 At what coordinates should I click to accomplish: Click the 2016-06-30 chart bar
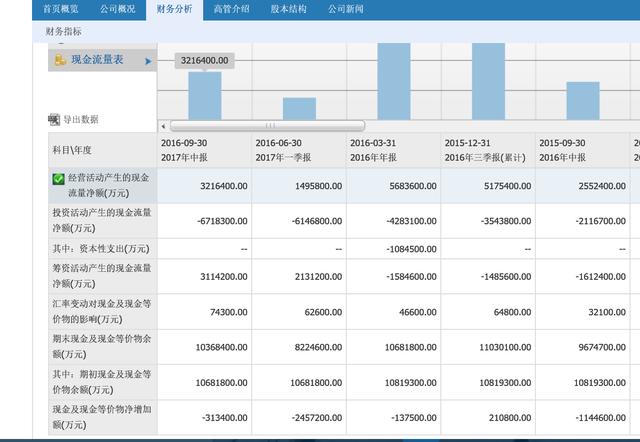pyautogui.click(x=300, y=109)
